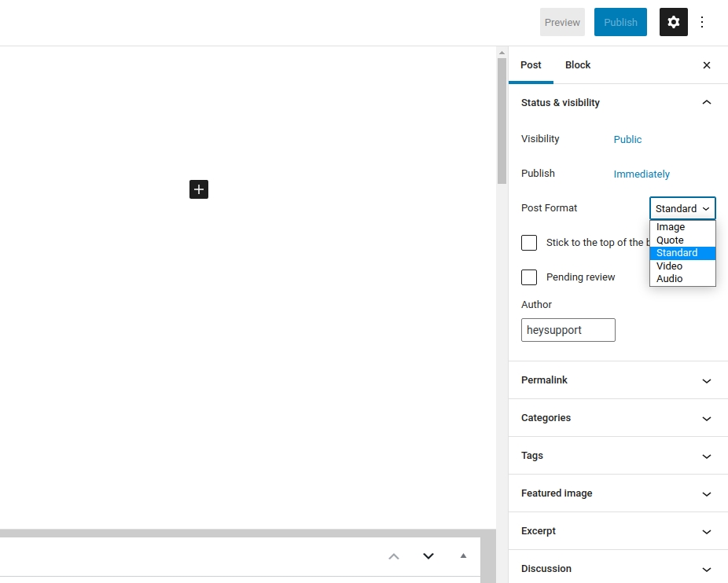
Task: Close the settings sidebar with X
Action: [x=706, y=65]
